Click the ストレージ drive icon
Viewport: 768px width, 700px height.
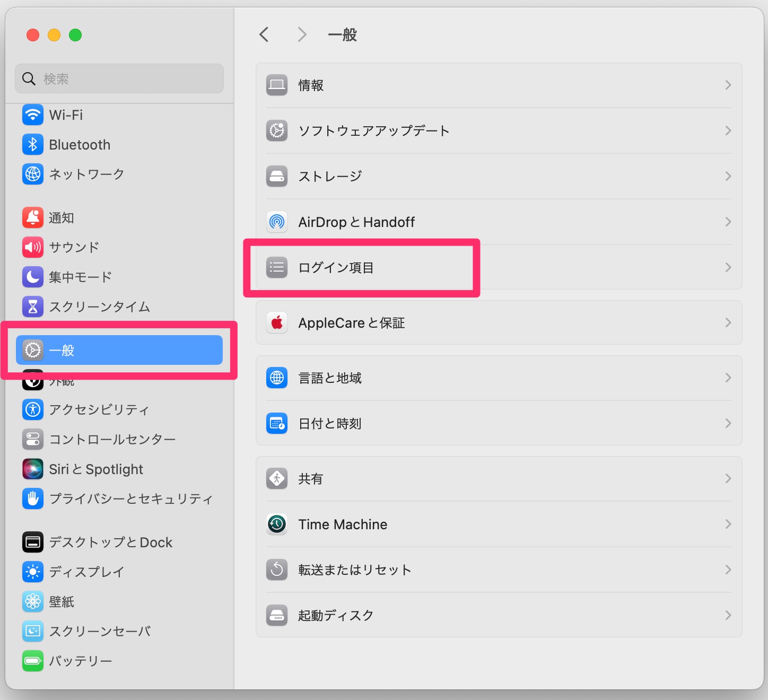click(277, 176)
